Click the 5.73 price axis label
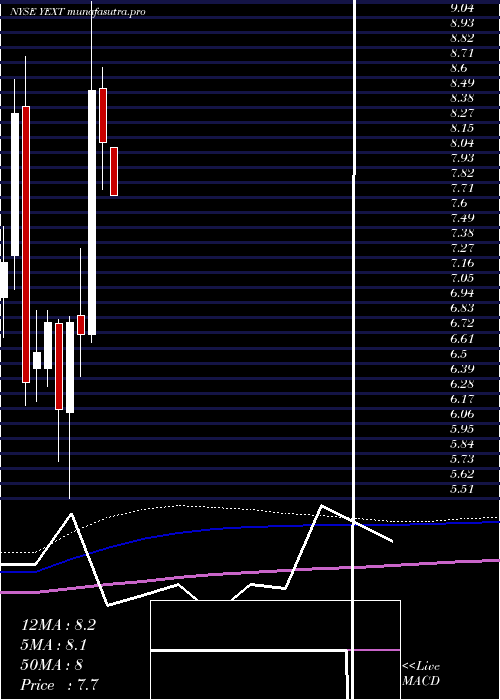The width and height of the screenshot is (500, 700). pos(462,458)
